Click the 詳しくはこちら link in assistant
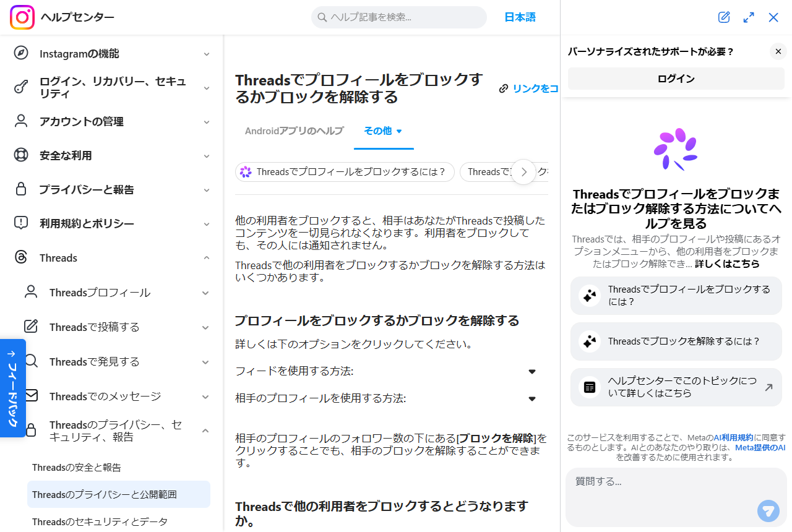792x532 pixels. (x=727, y=264)
